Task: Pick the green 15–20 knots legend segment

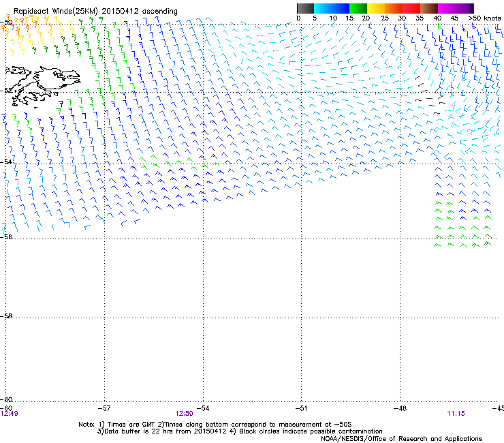Action: tap(358, 8)
